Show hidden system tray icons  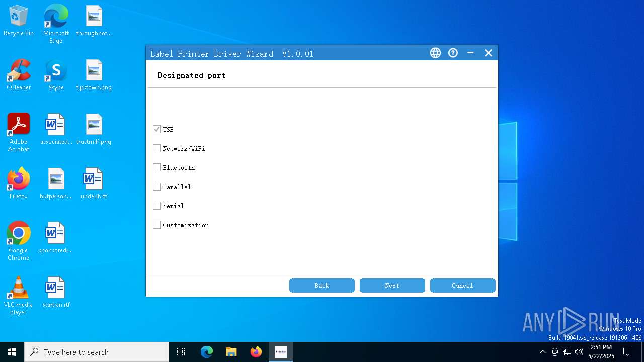[542, 352]
